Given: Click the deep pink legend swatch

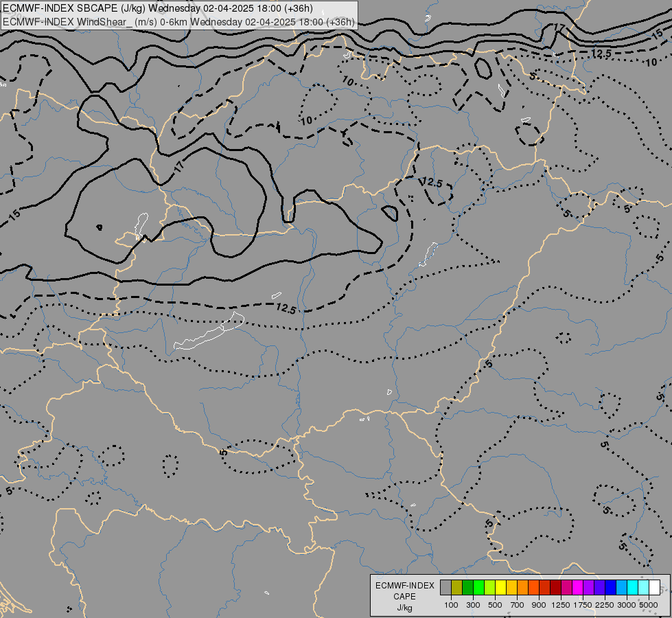Looking at the screenshot, I should pyautogui.click(x=566, y=588).
